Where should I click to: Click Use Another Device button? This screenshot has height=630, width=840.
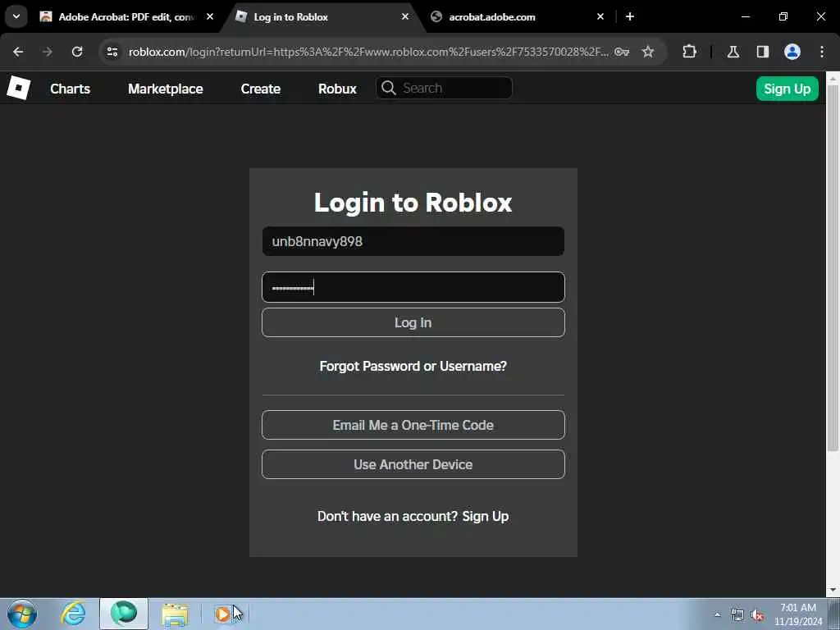413,464
